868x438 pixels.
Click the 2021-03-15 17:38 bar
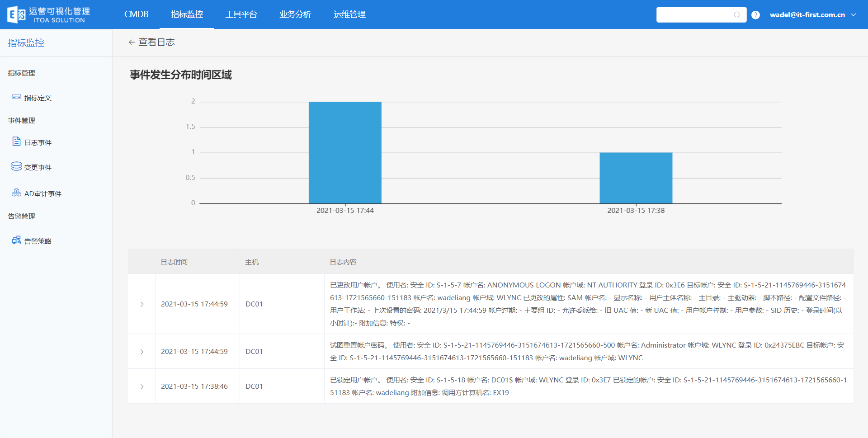636,178
